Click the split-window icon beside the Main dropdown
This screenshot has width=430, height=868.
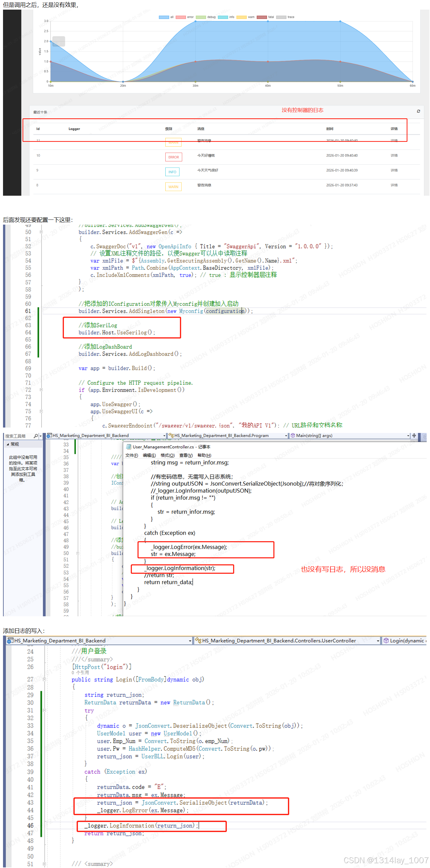pyautogui.click(x=414, y=435)
